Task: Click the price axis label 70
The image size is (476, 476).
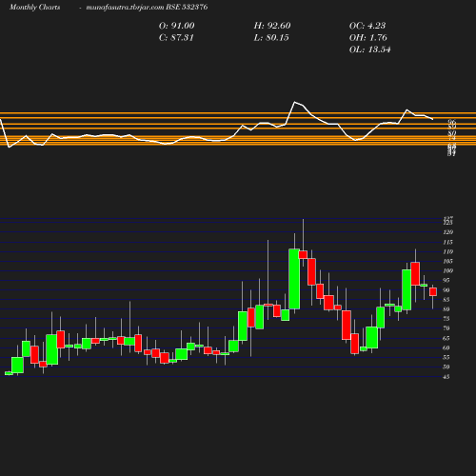Action: click(446, 328)
